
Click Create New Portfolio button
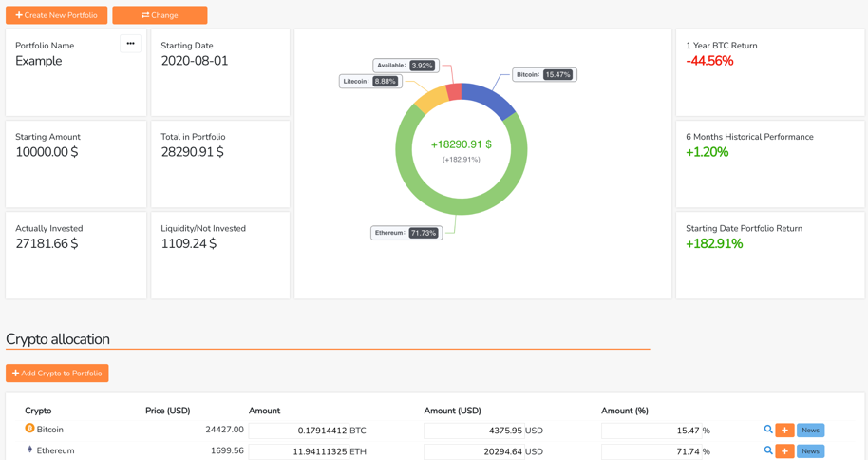point(56,15)
